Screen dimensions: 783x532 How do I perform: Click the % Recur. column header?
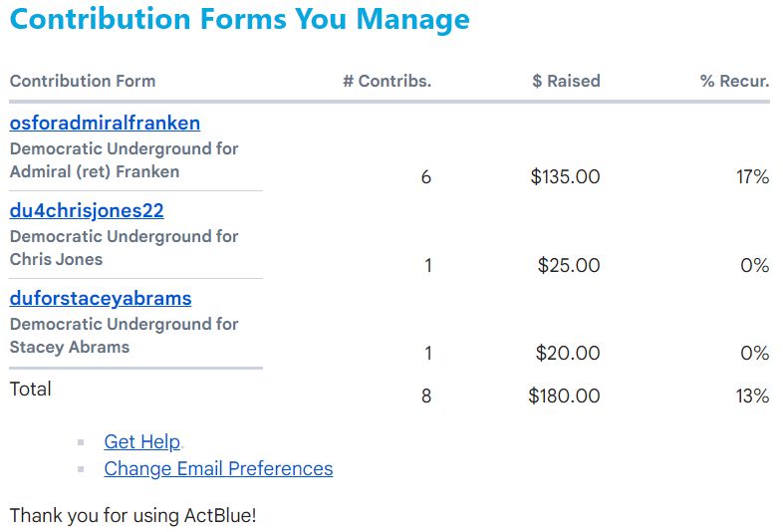click(x=734, y=82)
